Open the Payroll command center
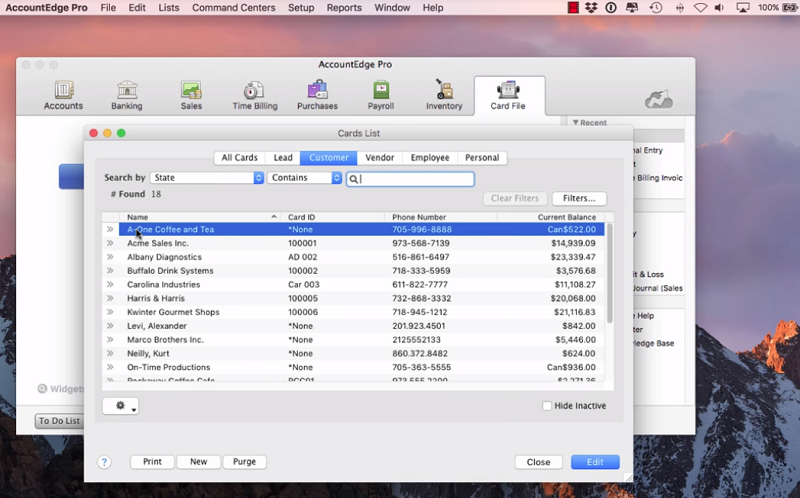The height and width of the screenshot is (498, 800). coord(381,95)
